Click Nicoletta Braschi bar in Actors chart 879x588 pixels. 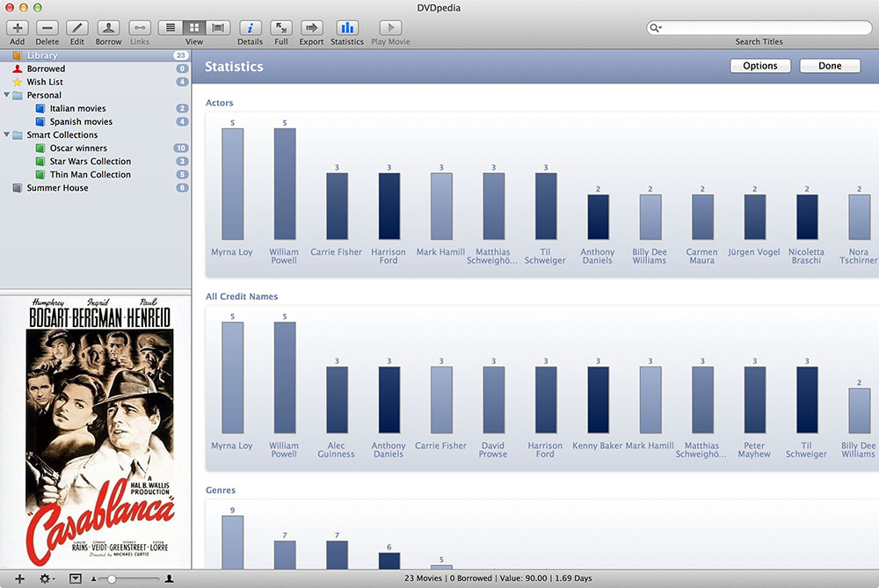807,217
